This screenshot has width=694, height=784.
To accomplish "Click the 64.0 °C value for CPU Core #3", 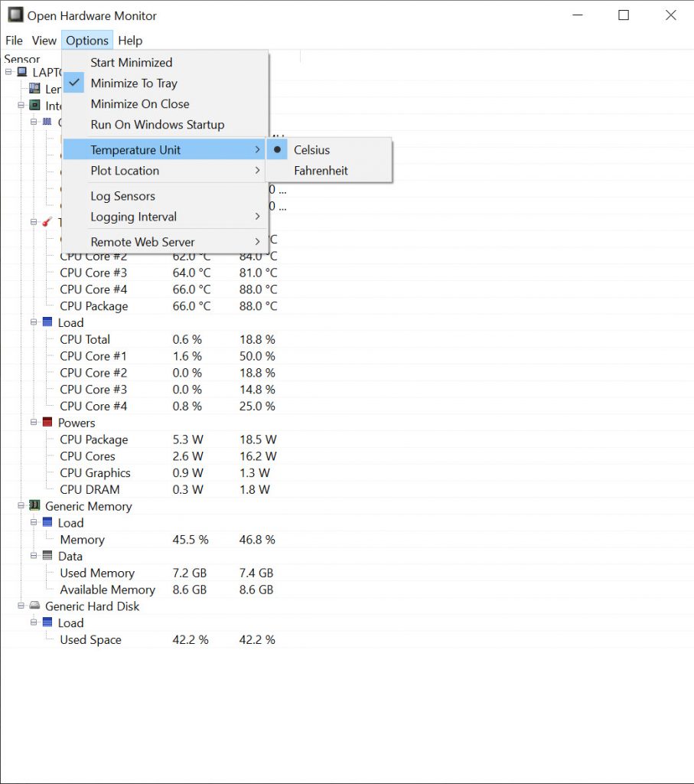I will coord(191,273).
